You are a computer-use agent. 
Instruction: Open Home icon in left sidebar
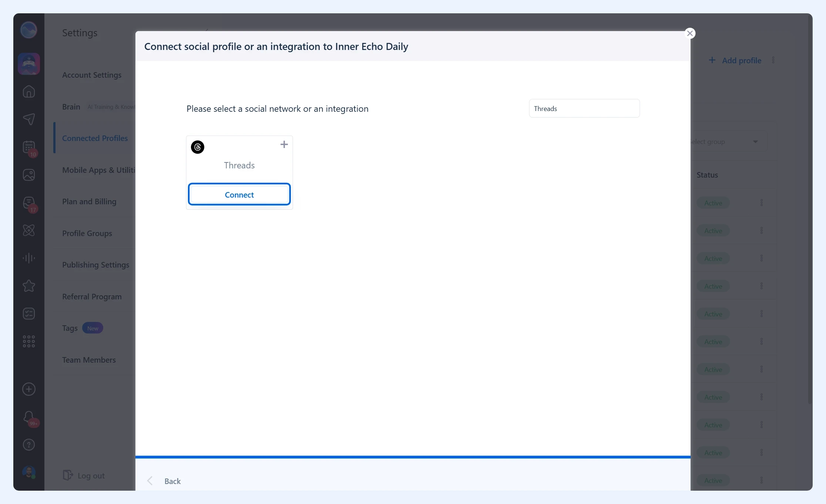click(x=29, y=91)
